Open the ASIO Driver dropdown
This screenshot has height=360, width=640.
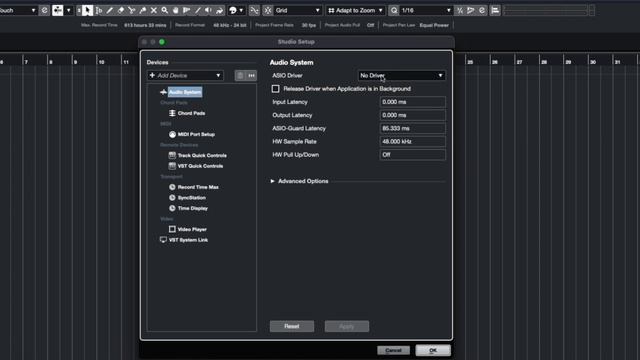click(401, 76)
